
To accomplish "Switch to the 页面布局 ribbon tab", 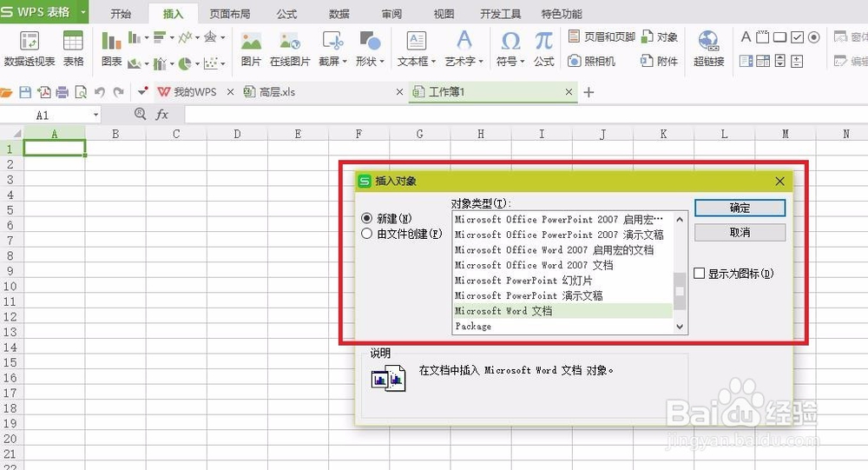I will tap(230, 13).
